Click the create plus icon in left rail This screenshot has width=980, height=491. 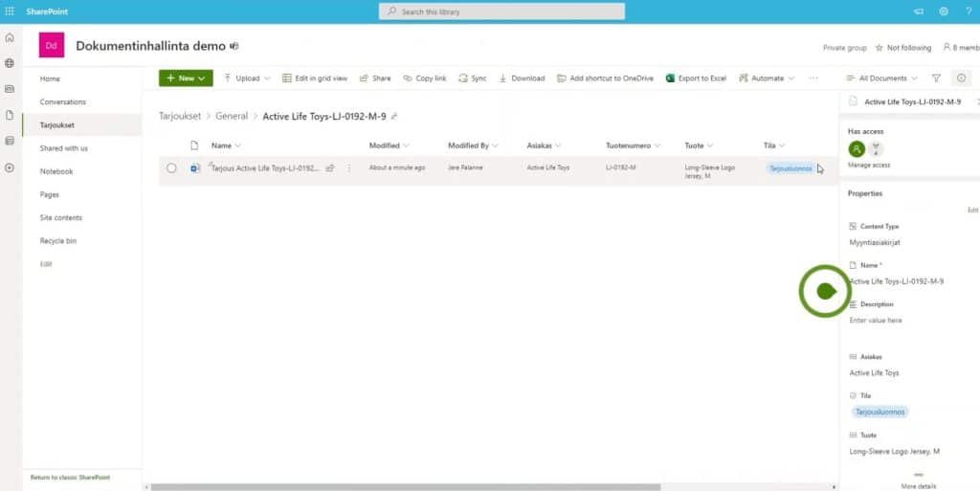point(10,168)
